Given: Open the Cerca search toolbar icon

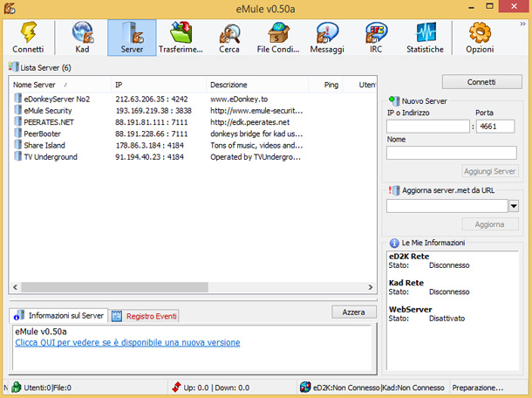Looking at the screenshot, I should [229, 38].
